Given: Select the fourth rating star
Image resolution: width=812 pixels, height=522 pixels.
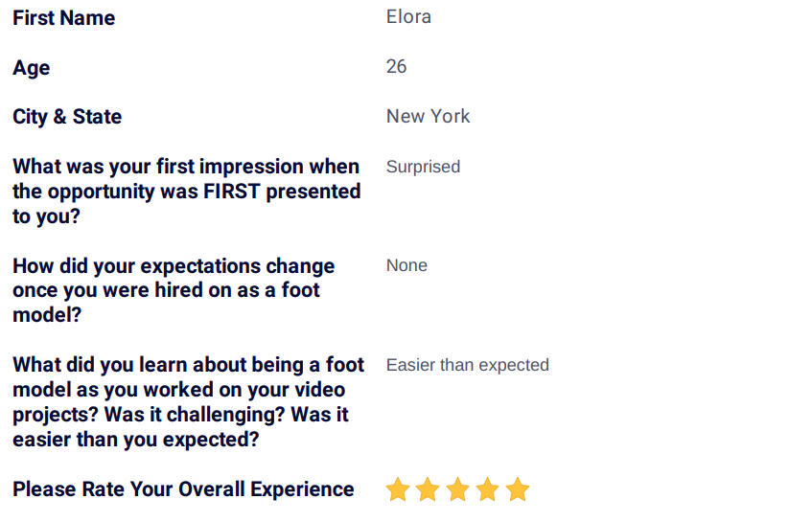Looking at the screenshot, I should click(488, 489).
